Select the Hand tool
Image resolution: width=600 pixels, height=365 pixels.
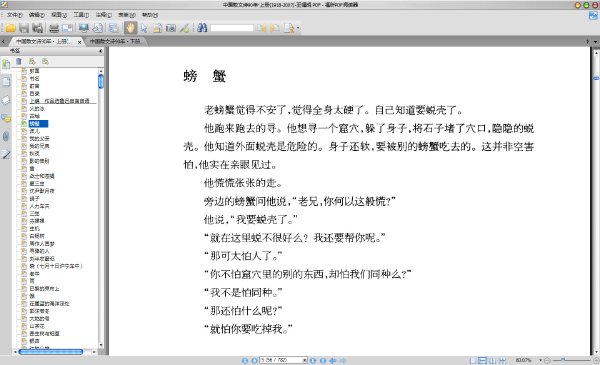[x=130, y=28]
